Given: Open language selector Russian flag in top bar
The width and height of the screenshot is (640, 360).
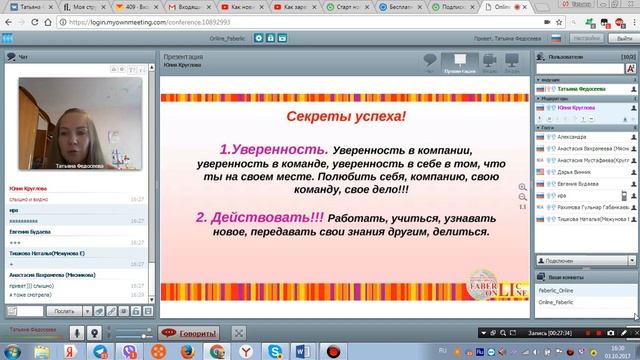Looking at the screenshot, I should point(556,38).
